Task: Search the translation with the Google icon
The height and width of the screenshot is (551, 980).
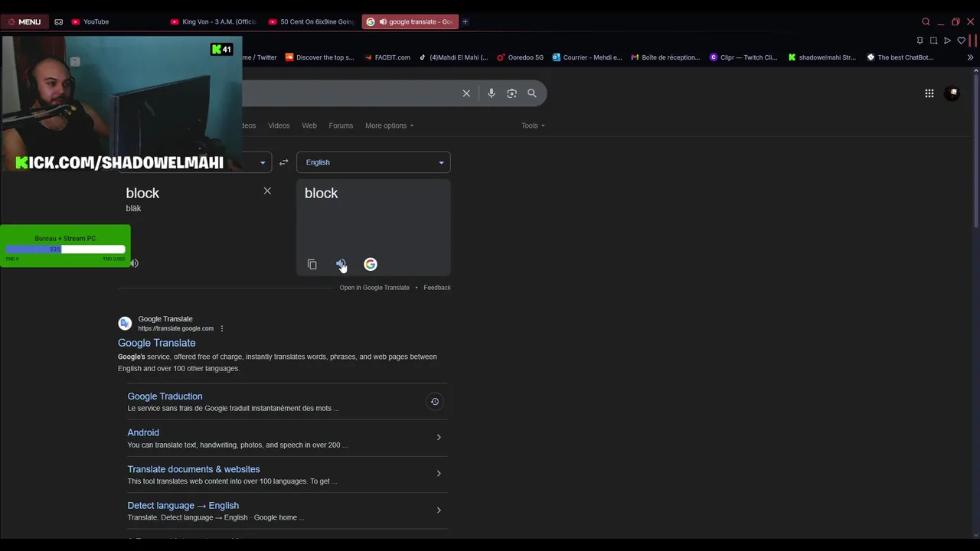Action: point(371,264)
